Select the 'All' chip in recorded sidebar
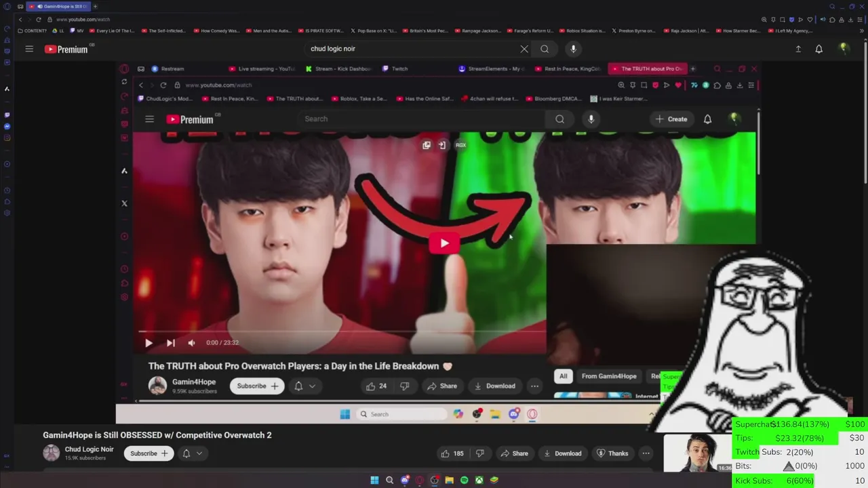This screenshot has width=868, height=488. point(563,376)
